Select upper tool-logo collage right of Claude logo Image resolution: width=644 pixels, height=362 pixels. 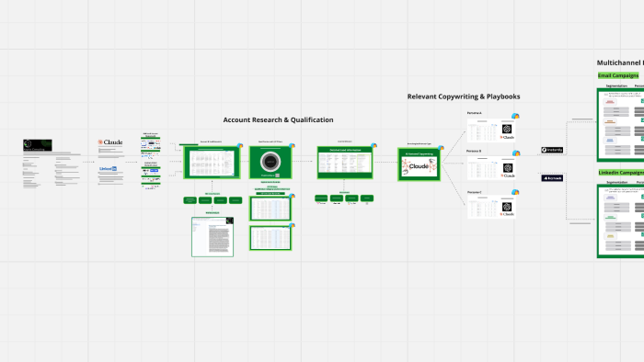[151, 144]
